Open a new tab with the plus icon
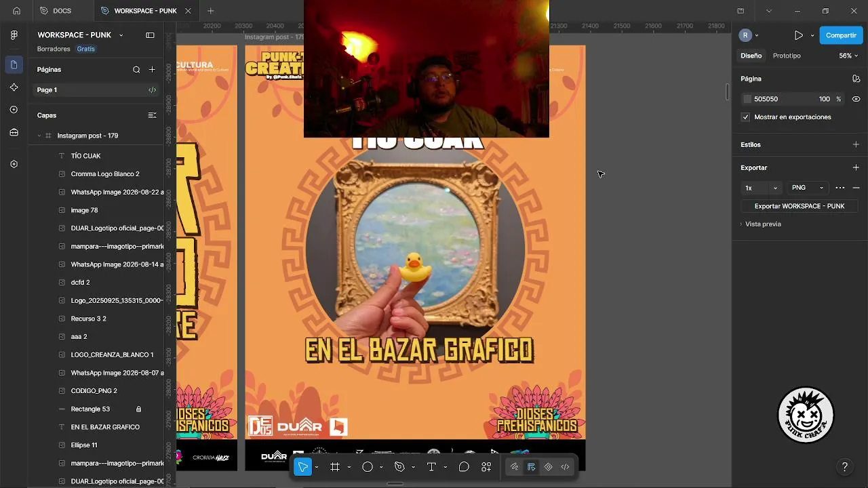 210,11
